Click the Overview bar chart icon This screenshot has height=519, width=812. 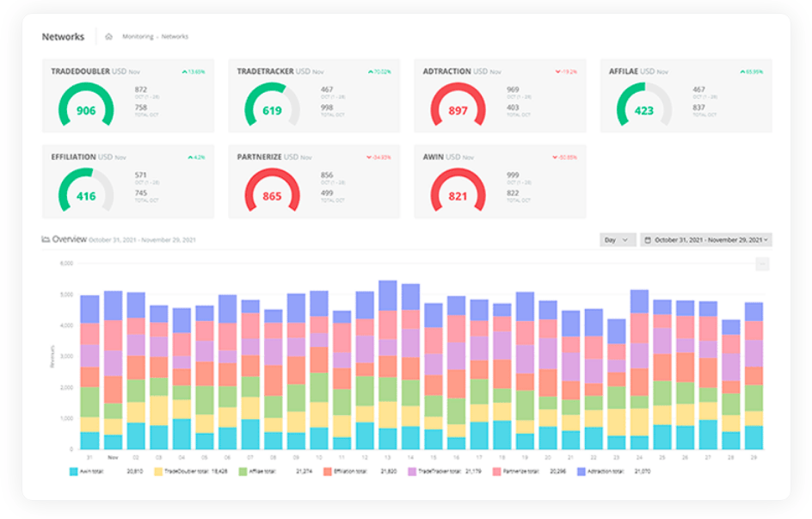(x=45, y=239)
